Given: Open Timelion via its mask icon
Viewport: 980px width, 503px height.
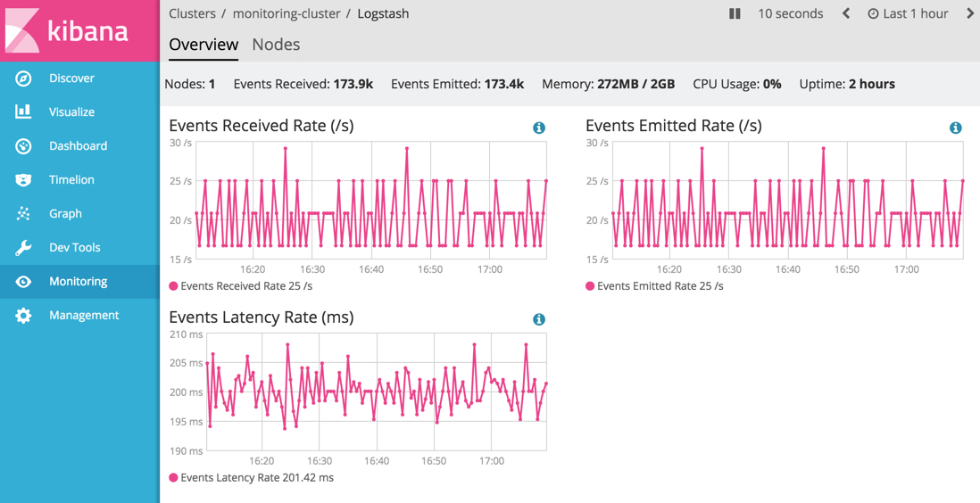Looking at the screenshot, I should click(23, 179).
